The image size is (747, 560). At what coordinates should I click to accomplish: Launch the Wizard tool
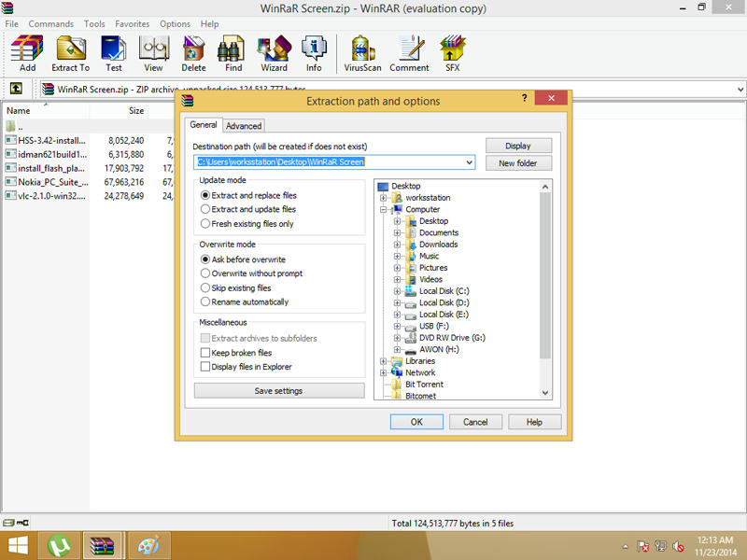[274, 53]
